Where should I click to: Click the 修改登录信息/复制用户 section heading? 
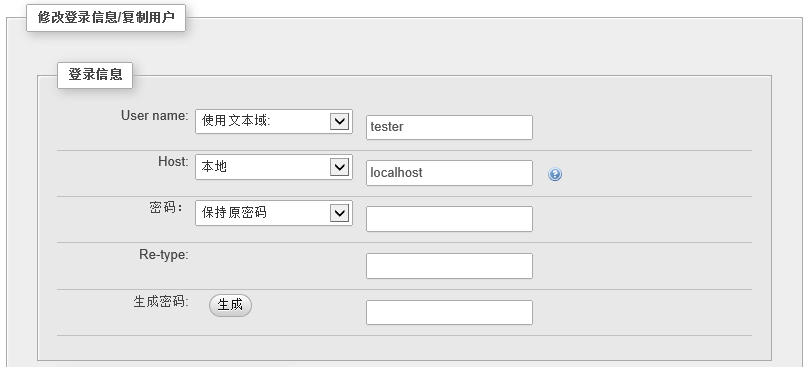[106, 18]
